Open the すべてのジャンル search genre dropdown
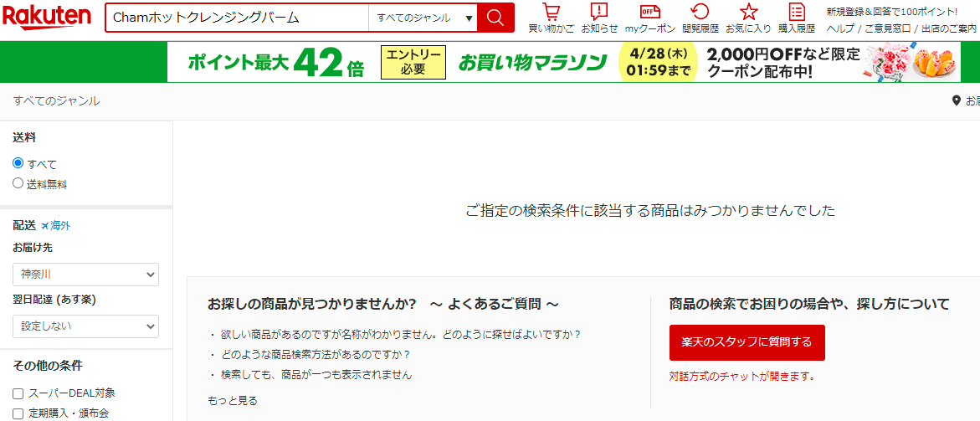Image resolution: width=980 pixels, height=421 pixels. [x=423, y=18]
